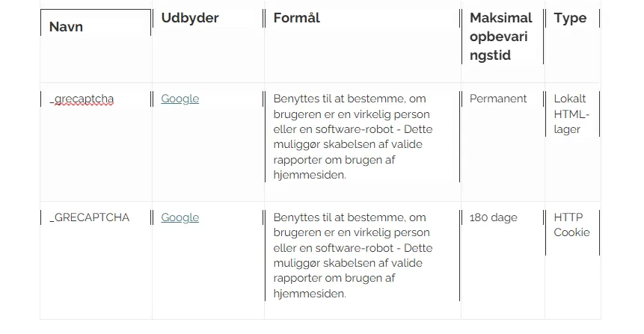Open the Google link for _GRECAPTCHA cookie
The height and width of the screenshot is (334, 644).
(x=180, y=217)
